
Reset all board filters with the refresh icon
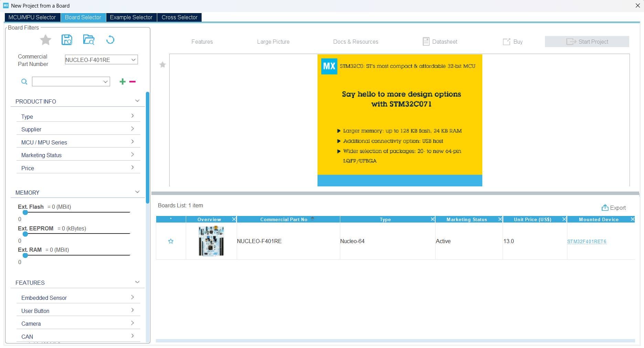[110, 40]
